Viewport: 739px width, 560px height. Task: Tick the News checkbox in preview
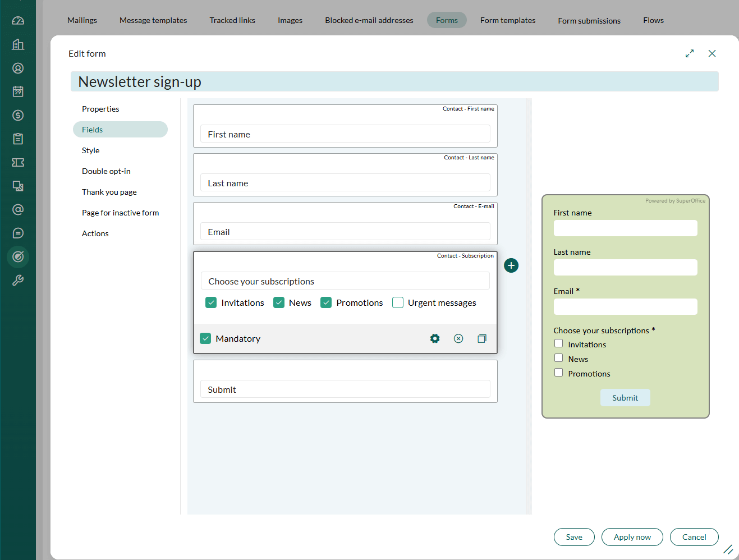pos(558,358)
